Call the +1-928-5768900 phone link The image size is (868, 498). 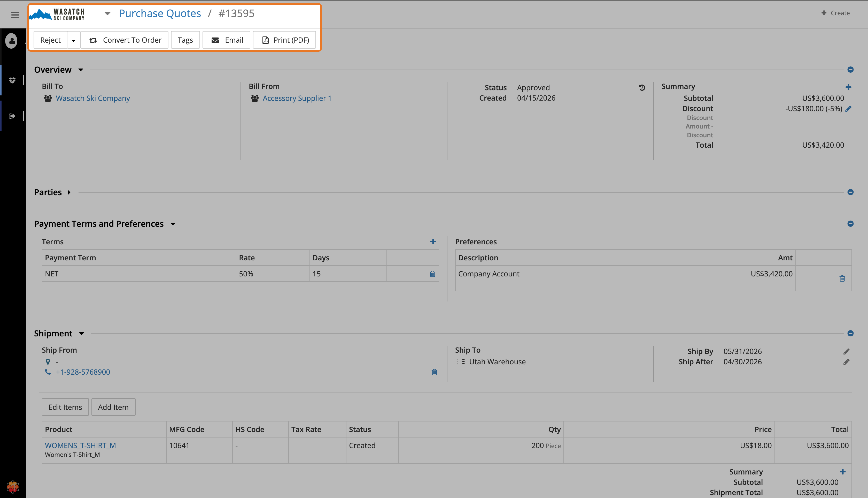pos(83,372)
